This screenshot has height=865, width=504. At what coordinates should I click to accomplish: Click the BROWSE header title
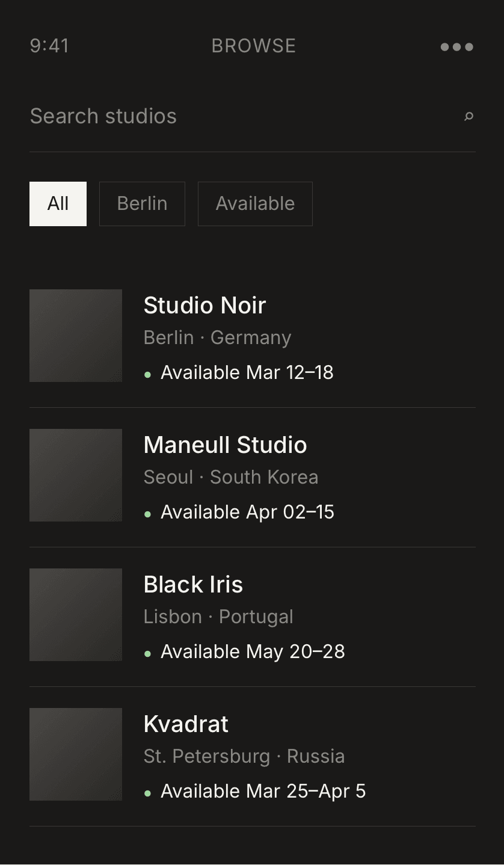coord(253,46)
